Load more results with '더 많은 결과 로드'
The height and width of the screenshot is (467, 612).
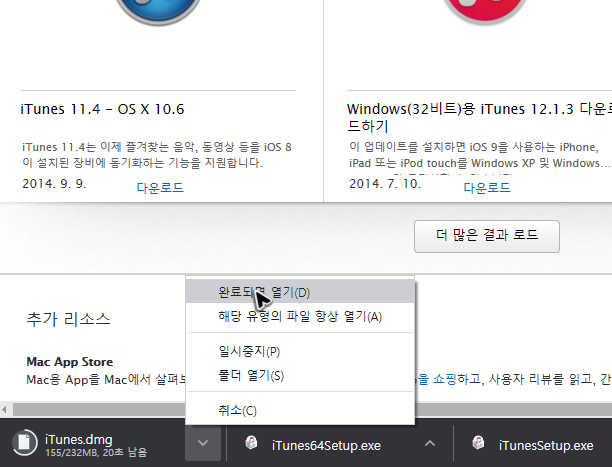(x=487, y=236)
